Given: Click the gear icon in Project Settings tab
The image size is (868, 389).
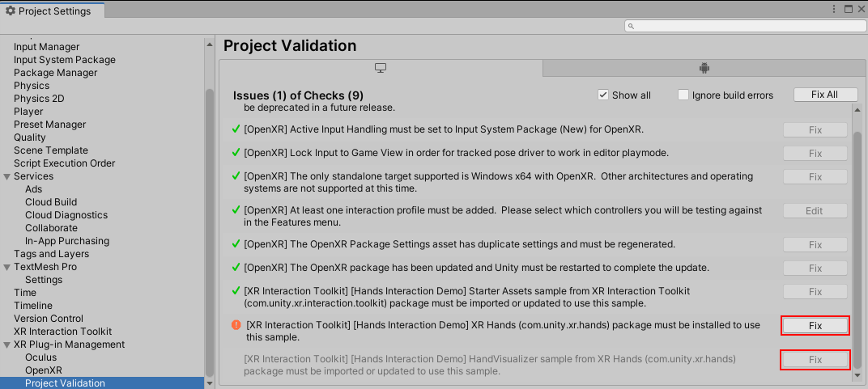Looking at the screenshot, I should tap(11, 11).
